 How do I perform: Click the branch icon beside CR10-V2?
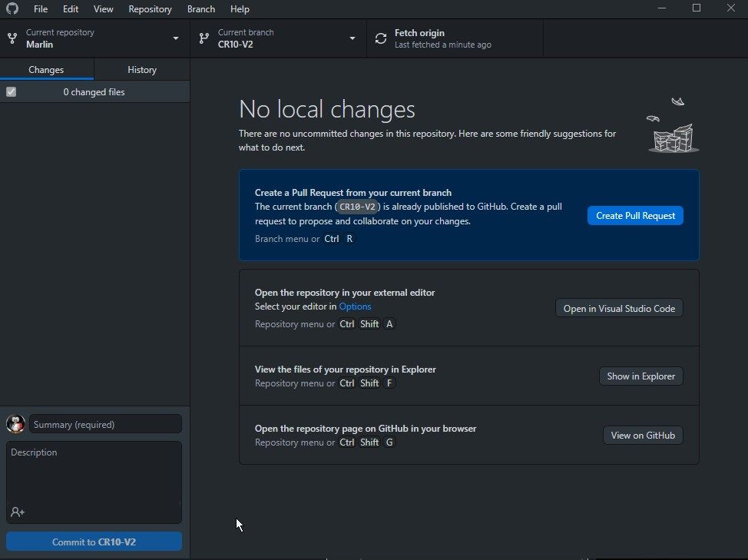pyautogui.click(x=204, y=38)
